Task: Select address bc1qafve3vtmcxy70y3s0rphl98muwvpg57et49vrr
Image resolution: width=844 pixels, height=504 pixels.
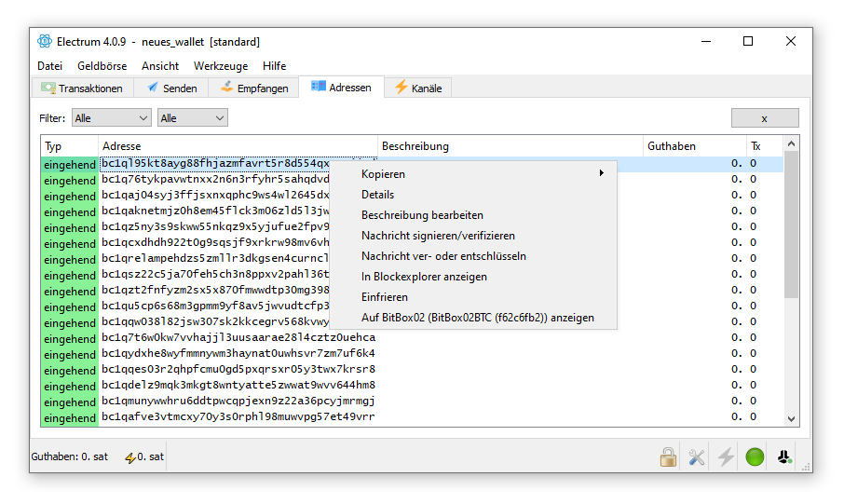Action: [x=238, y=416]
